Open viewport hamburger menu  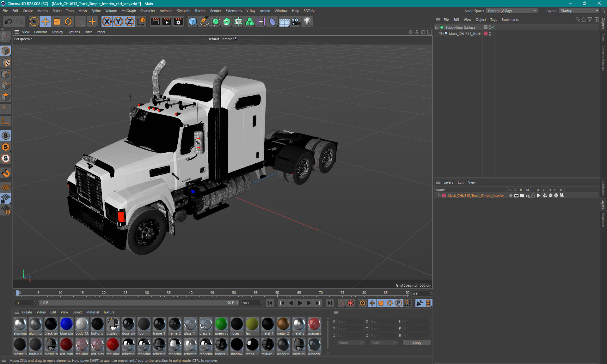coord(17,32)
